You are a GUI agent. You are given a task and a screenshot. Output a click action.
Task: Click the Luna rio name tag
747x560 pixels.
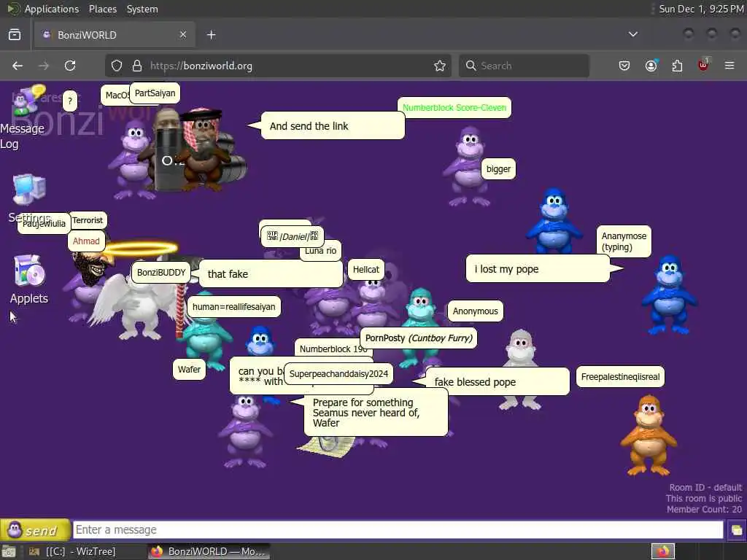[x=321, y=251]
